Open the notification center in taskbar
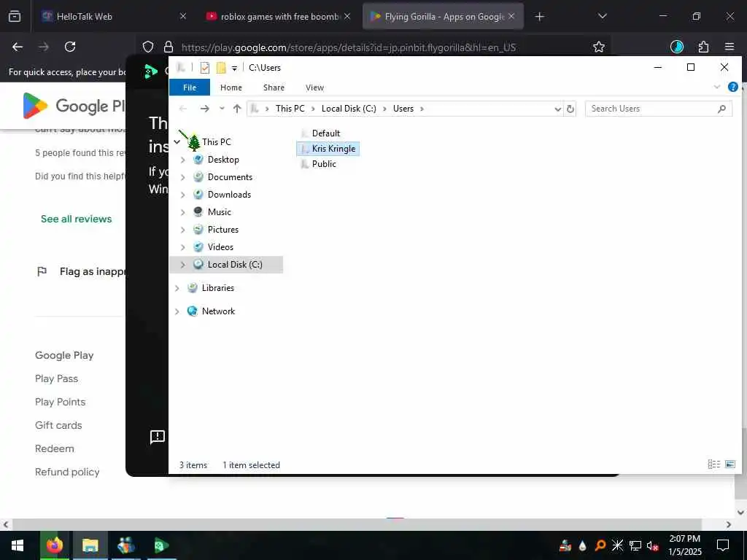Image resolution: width=747 pixels, height=560 pixels. point(723,545)
